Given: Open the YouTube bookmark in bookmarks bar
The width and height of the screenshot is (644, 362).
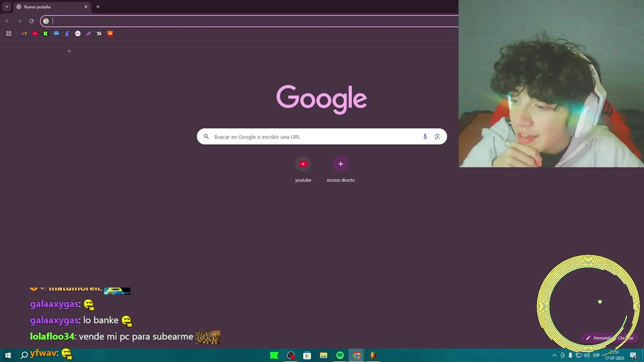Looking at the screenshot, I should (35, 34).
